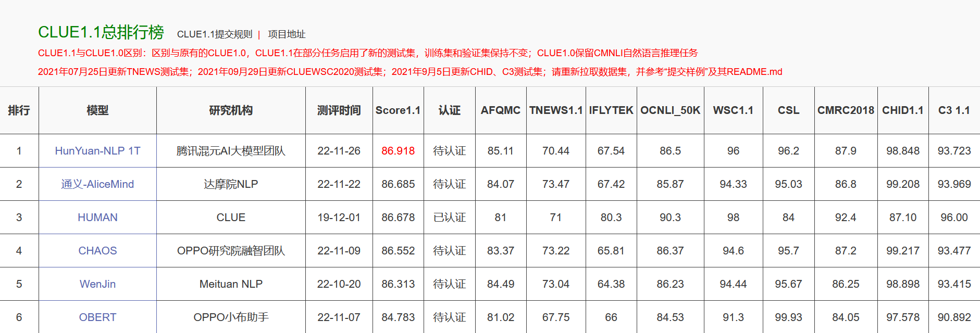The height and width of the screenshot is (333, 980).
Task: Click the TNEWS1.1 column header
Action: pos(556,110)
